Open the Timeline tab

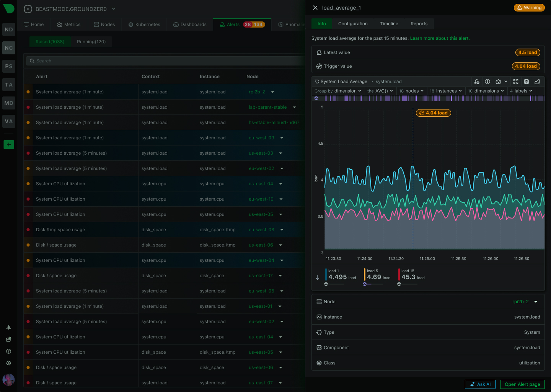tap(389, 24)
